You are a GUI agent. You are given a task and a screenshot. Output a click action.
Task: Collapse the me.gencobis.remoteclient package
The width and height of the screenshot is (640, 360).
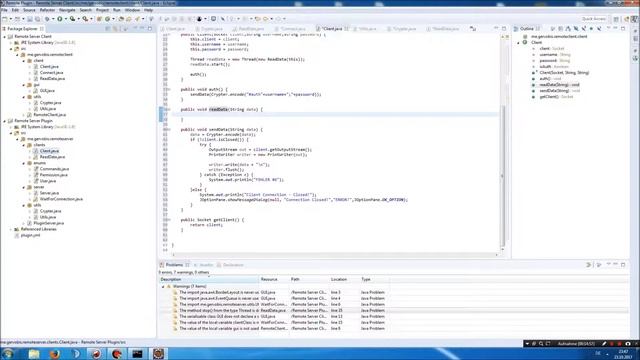pos(18,54)
